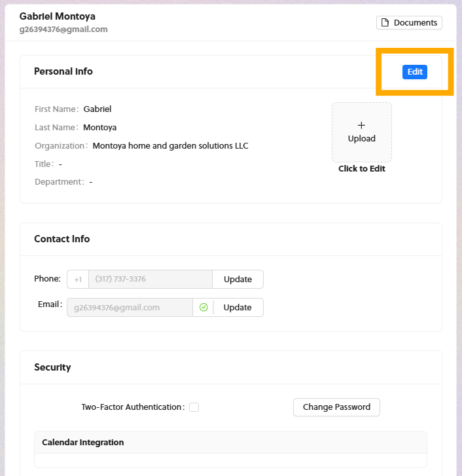Click the "Click to Edit" photo label

(362, 169)
